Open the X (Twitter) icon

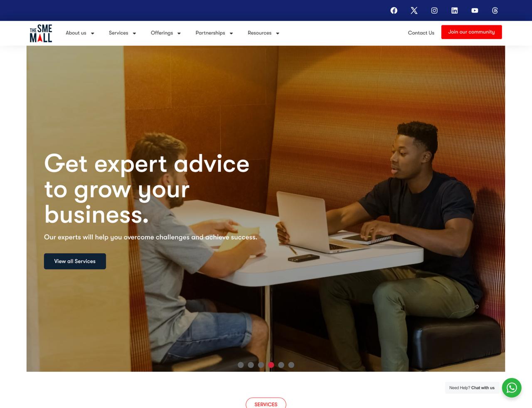coord(414,10)
